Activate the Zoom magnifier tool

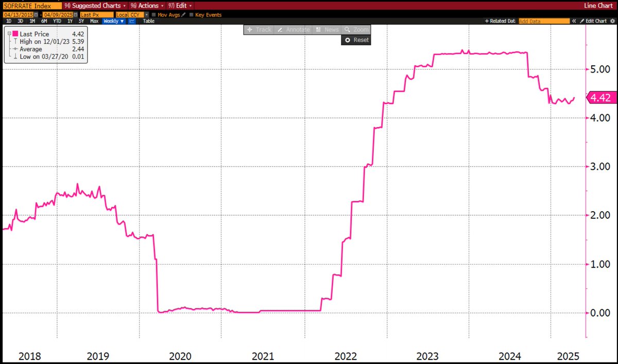(x=356, y=30)
